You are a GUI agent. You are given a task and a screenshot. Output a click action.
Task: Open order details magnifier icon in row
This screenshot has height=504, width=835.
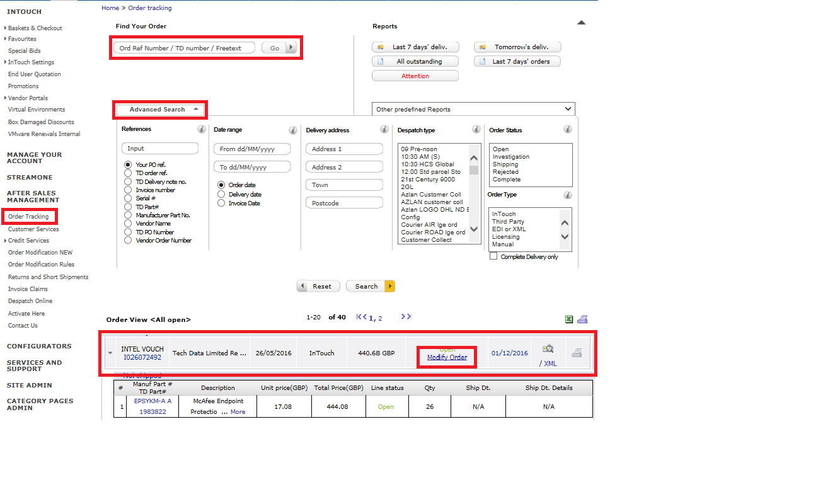pos(548,349)
